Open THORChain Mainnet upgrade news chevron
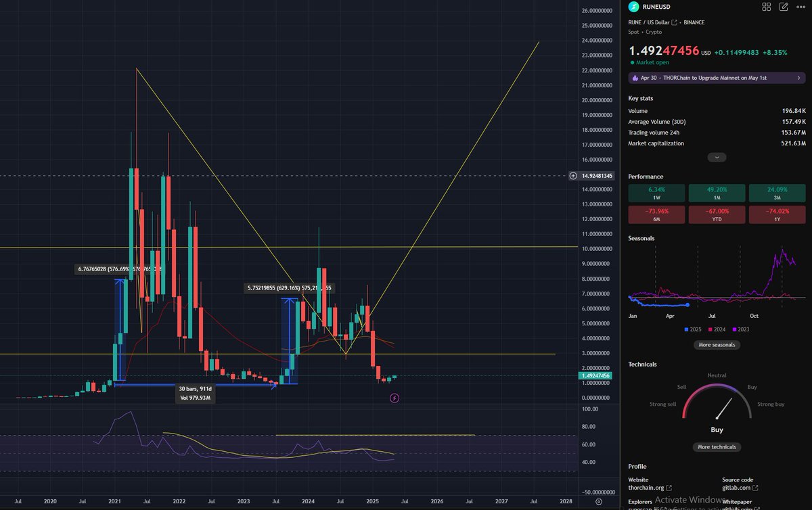Screen dimensions: 812x510 (x=799, y=78)
